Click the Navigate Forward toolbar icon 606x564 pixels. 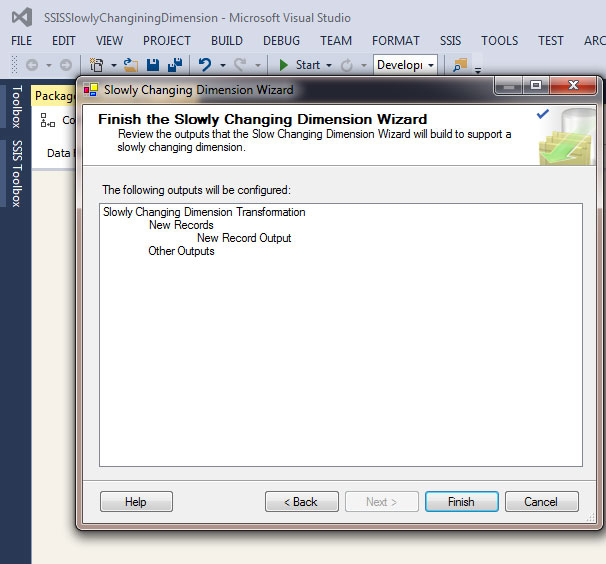point(66,65)
